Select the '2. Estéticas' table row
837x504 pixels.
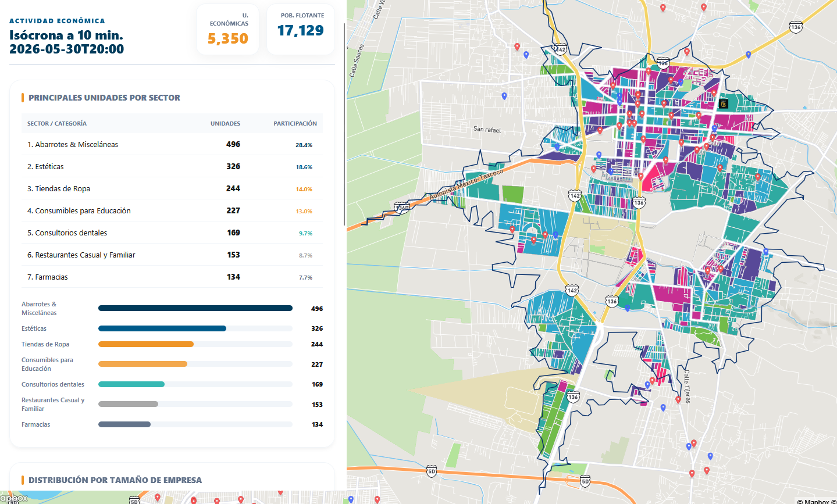(x=172, y=167)
